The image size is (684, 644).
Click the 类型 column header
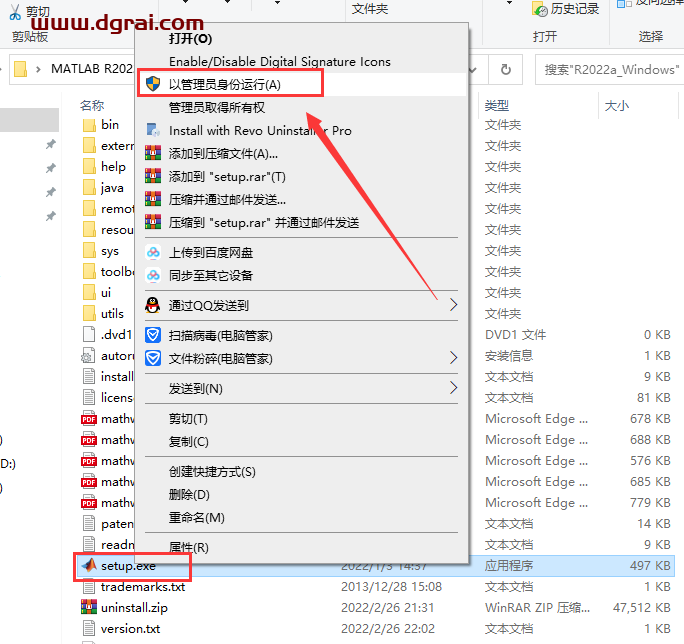click(497, 105)
